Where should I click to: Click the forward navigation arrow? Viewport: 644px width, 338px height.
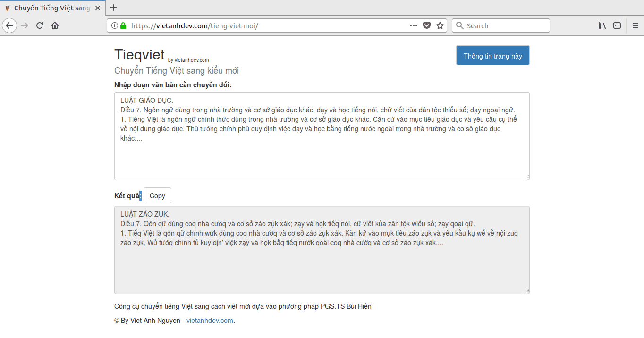(x=24, y=25)
